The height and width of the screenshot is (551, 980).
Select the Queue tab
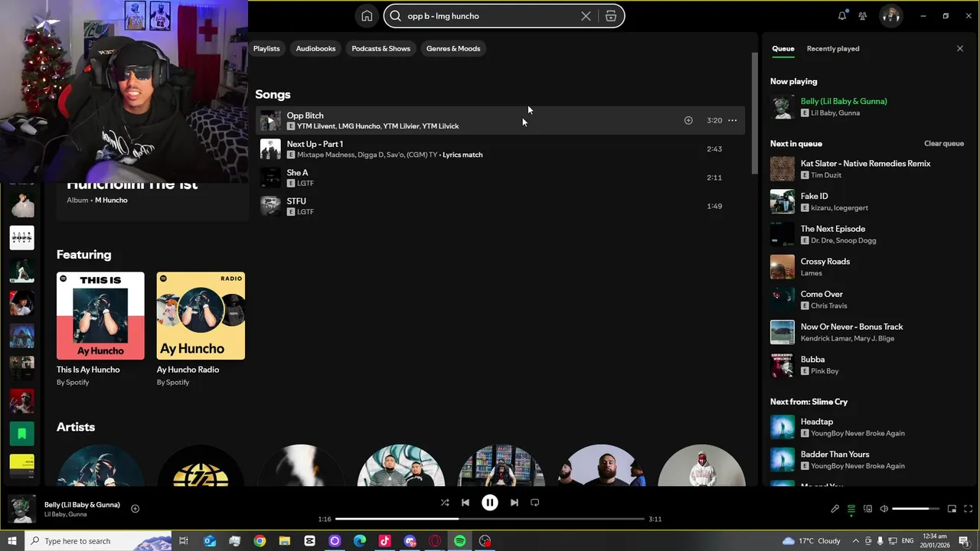[x=782, y=48]
